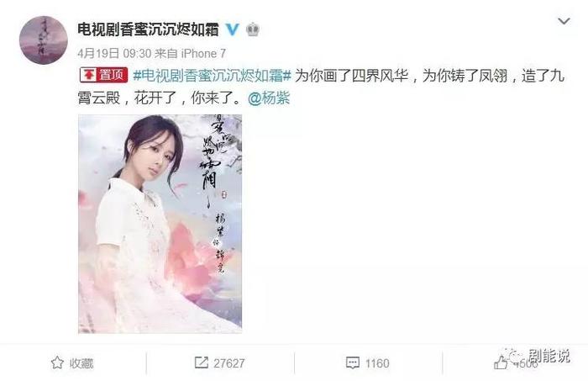
Task: Click the round profile avatar
Action: [x=43, y=40]
